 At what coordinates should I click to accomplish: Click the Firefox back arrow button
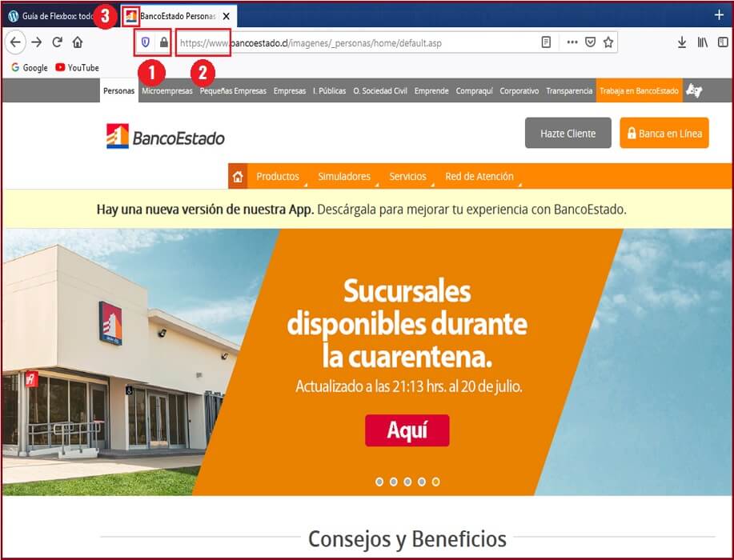click(x=15, y=42)
